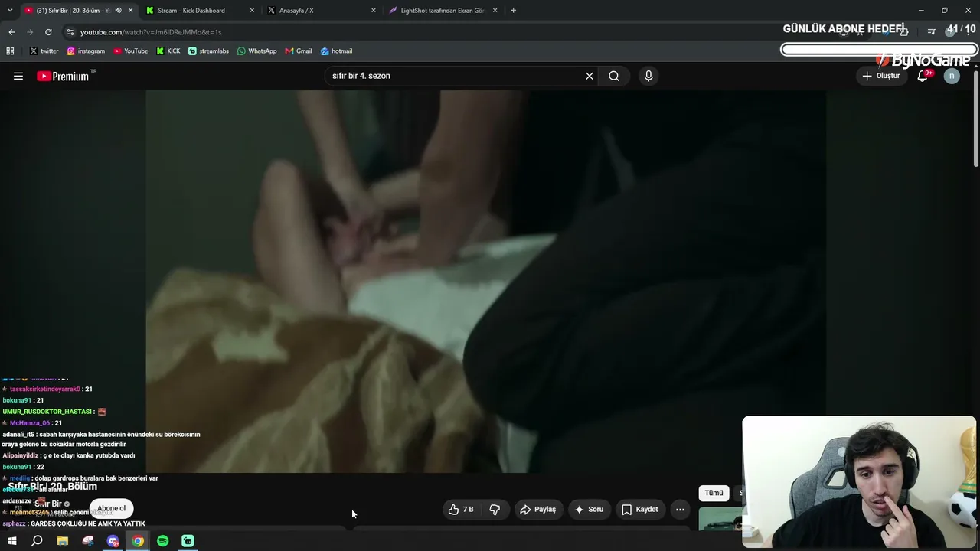This screenshot has width=980, height=551.
Task: Switch to the LightShot tab
Action: pos(444,11)
